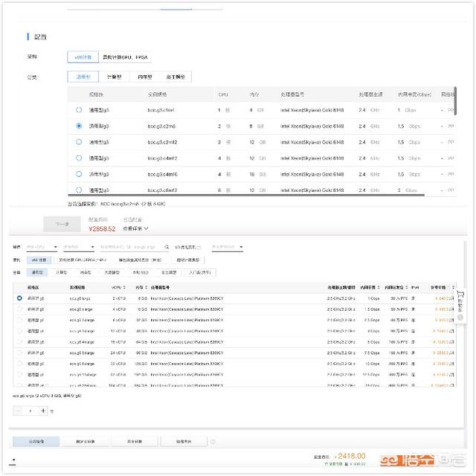
Task: Click the 处理器型号 header in the upper table
Action: coord(292,94)
